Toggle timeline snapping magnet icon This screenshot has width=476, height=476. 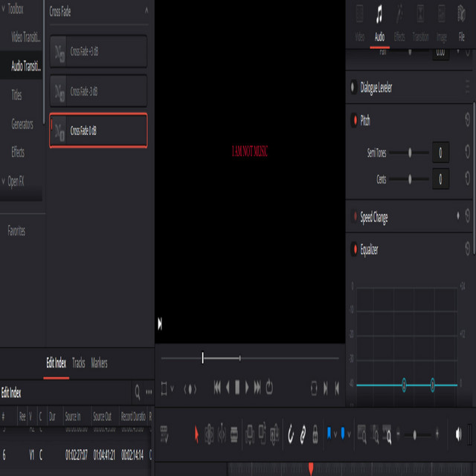click(x=291, y=433)
